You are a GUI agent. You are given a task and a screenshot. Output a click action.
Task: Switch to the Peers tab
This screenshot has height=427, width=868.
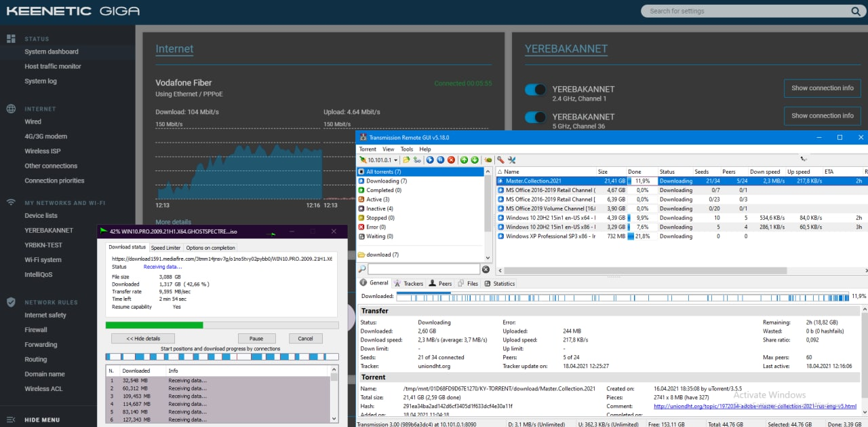point(440,283)
